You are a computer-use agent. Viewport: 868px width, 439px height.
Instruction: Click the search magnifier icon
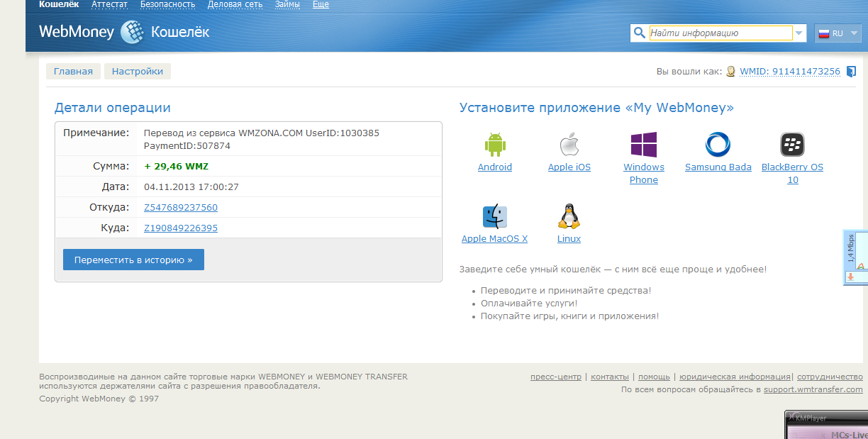point(639,33)
